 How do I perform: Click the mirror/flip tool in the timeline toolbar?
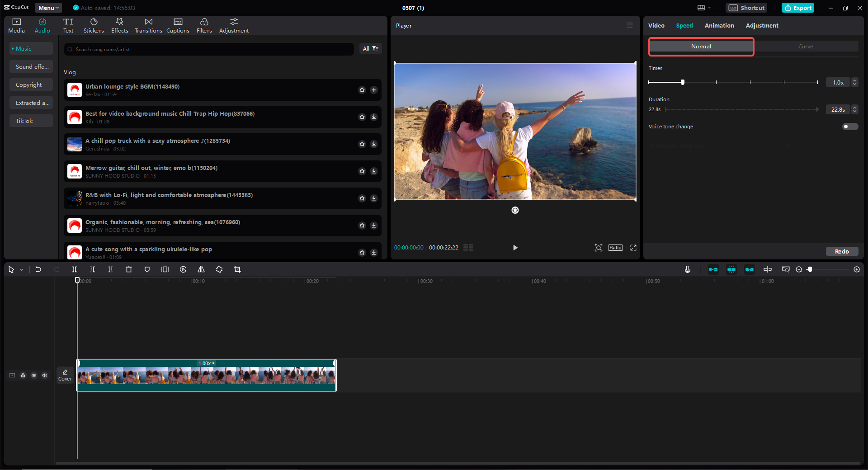pyautogui.click(x=201, y=269)
